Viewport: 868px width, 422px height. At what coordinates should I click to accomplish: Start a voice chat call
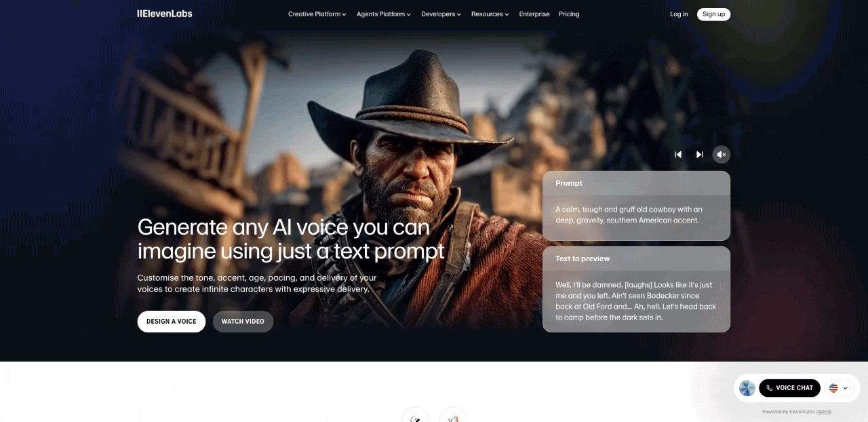[x=789, y=388]
